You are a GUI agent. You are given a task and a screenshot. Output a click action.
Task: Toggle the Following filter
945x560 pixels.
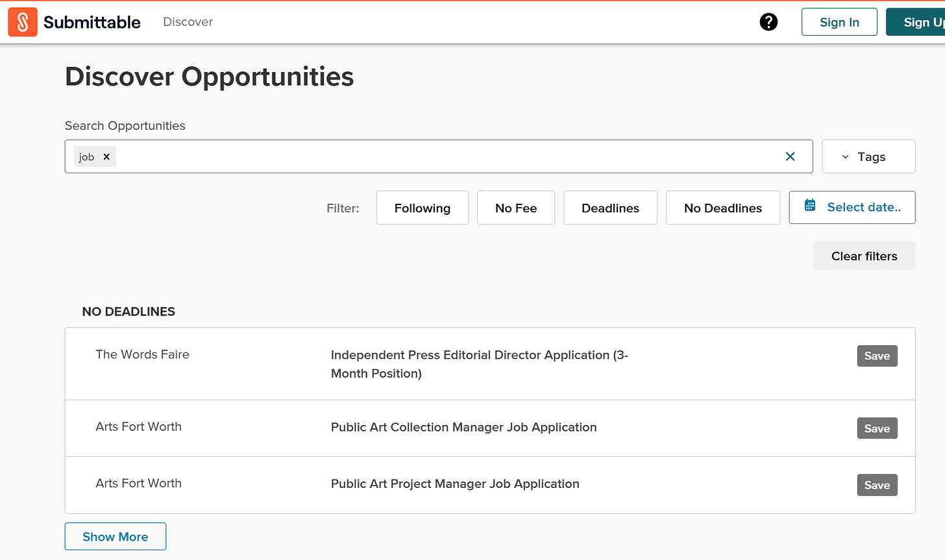click(x=423, y=208)
